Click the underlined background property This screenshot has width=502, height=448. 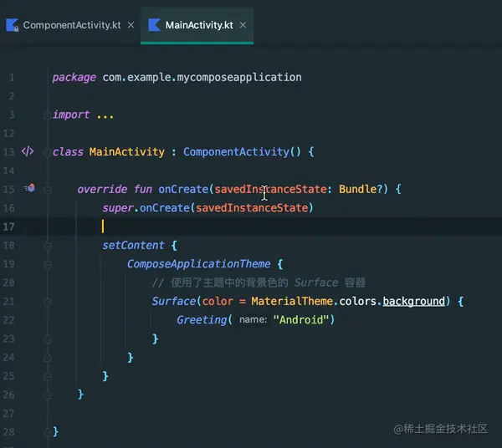(414, 301)
